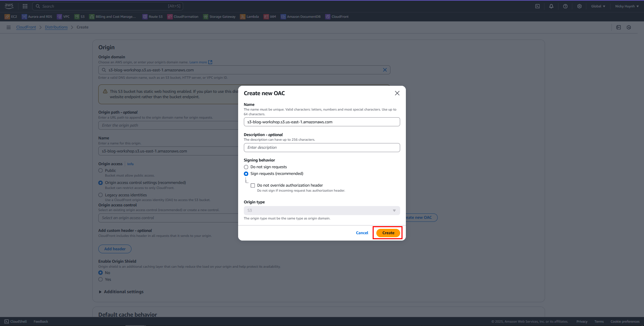Open CloudShell from the footer
Viewport: 644px width, 326px height.
pyautogui.click(x=15, y=321)
